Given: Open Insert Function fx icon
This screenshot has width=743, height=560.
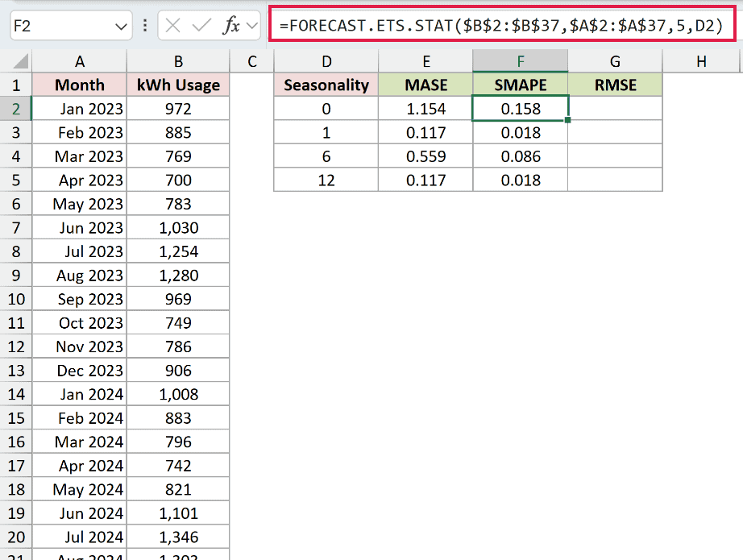Looking at the screenshot, I should [x=231, y=26].
